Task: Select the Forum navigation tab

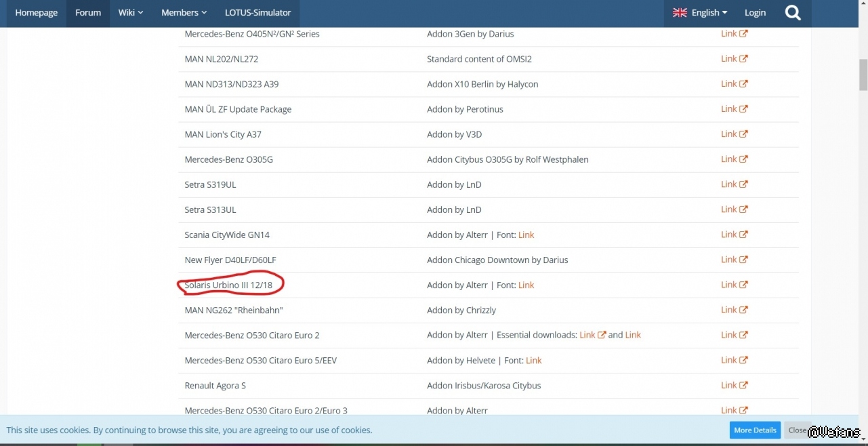Action: coord(88,13)
